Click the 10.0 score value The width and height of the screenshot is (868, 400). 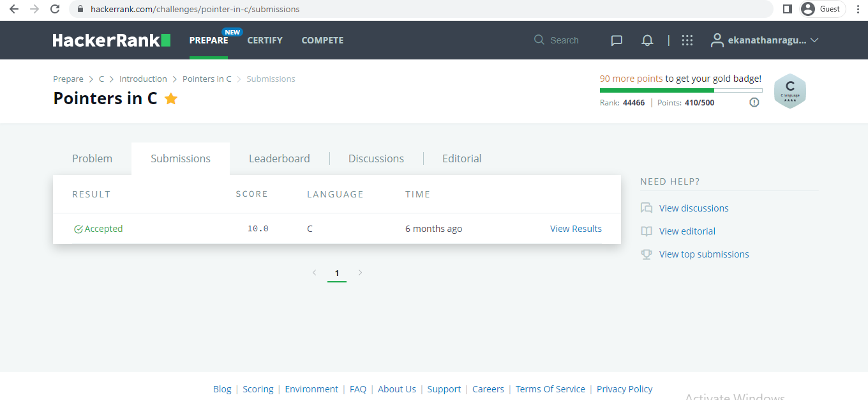(258, 229)
